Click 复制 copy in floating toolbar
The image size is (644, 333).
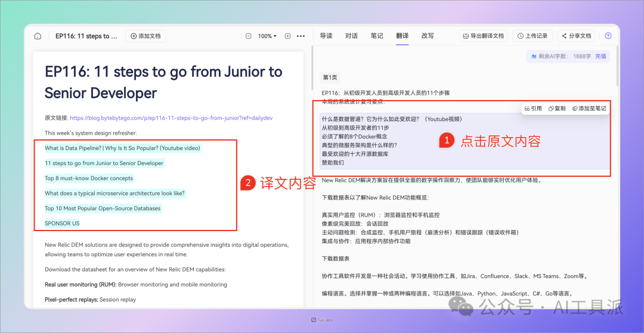(557, 108)
